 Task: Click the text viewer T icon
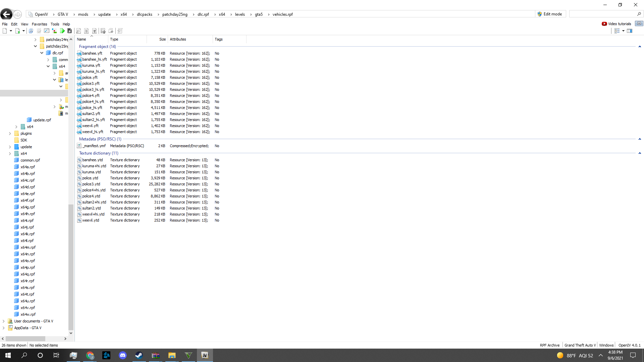coord(95,31)
